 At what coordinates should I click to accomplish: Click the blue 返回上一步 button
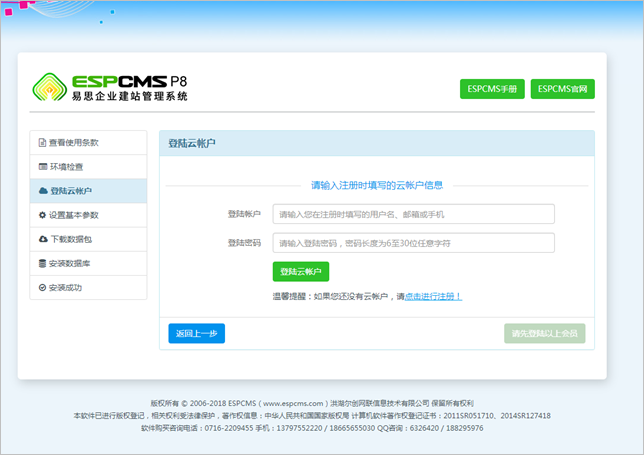196,333
